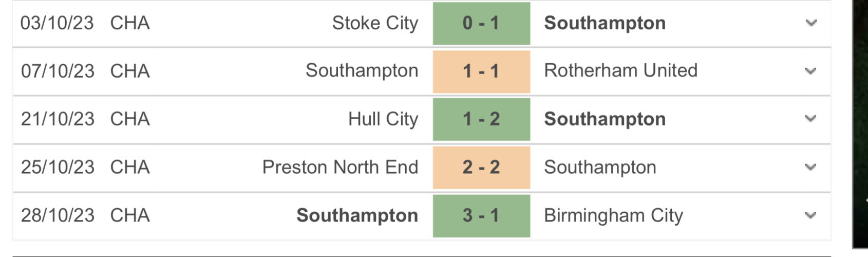
Task: Click Southampton in the 03/10/23 row
Action: [x=605, y=23]
